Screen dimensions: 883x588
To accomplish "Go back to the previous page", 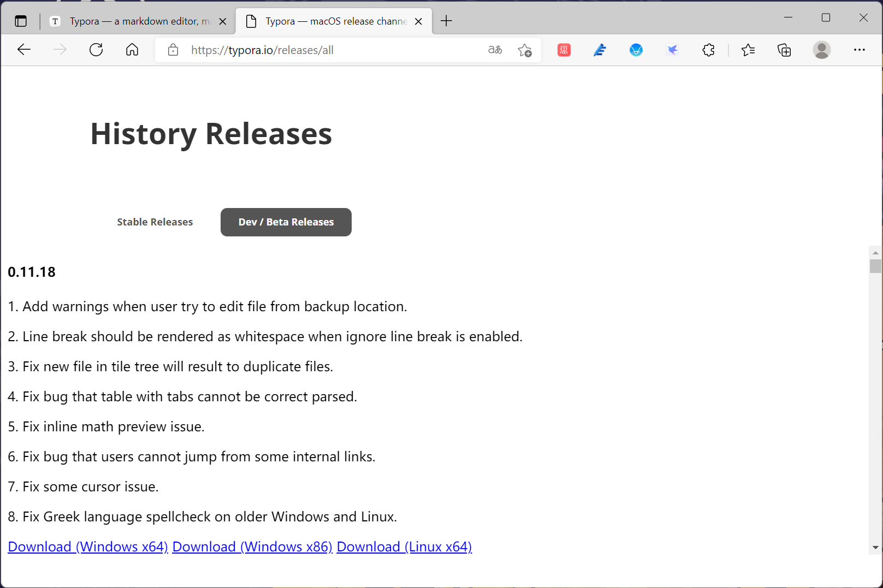I will coord(24,50).
